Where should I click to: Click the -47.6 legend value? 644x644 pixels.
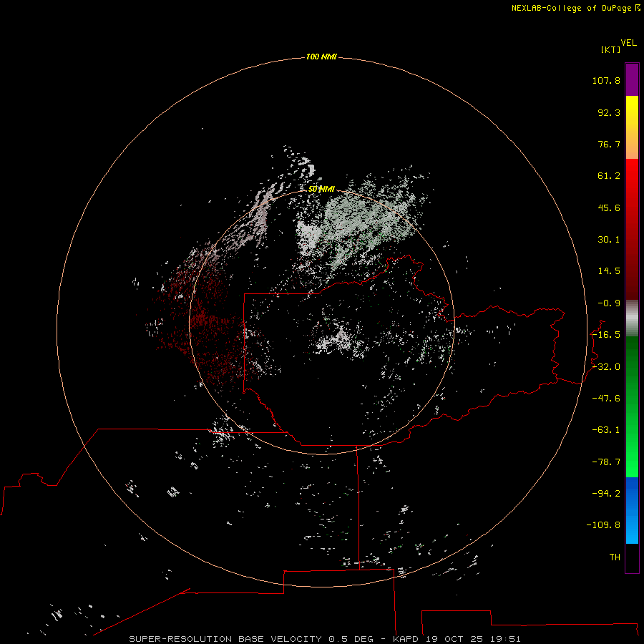[x=606, y=399]
